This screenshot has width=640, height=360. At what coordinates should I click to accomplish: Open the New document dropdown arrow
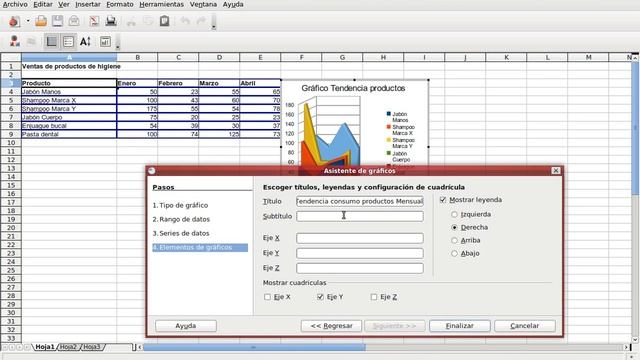28,21
